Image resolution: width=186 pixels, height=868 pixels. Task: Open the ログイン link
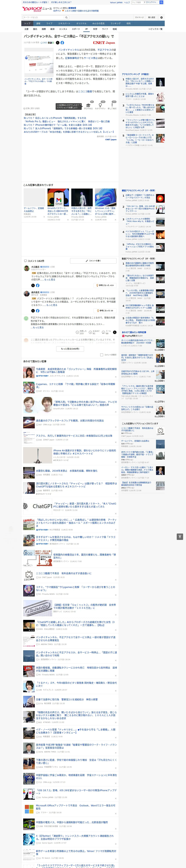[57, 11]
